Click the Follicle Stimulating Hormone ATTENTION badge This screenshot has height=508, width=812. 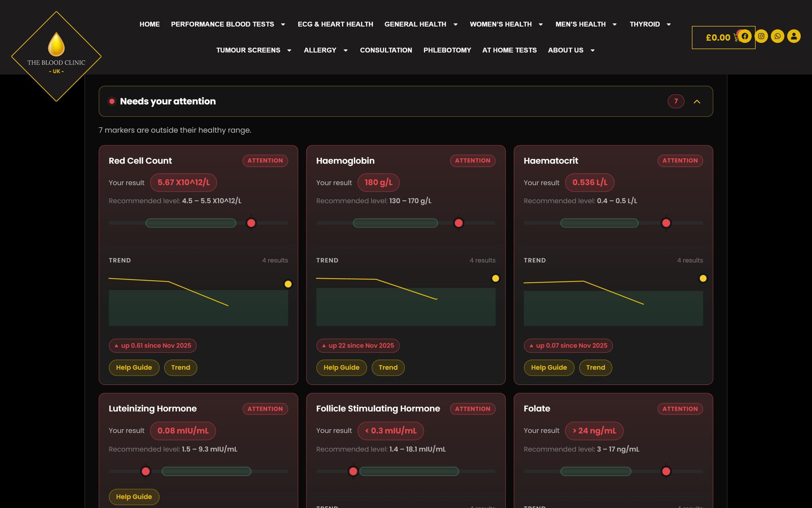[473, 409]
